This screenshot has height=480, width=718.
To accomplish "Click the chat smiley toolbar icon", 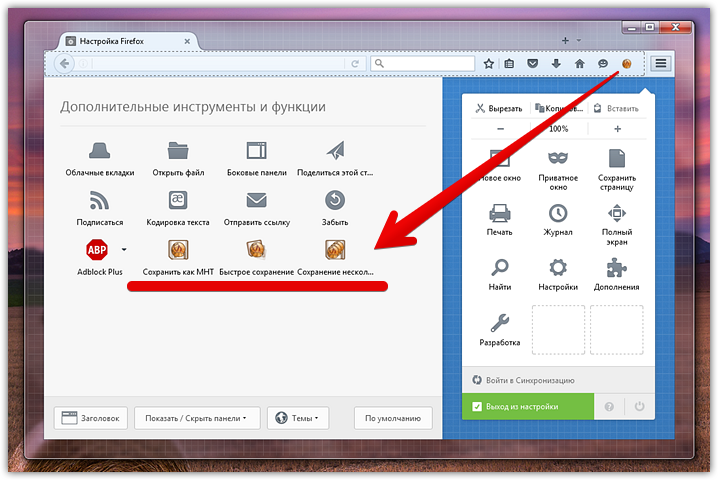I will (603, 64).
